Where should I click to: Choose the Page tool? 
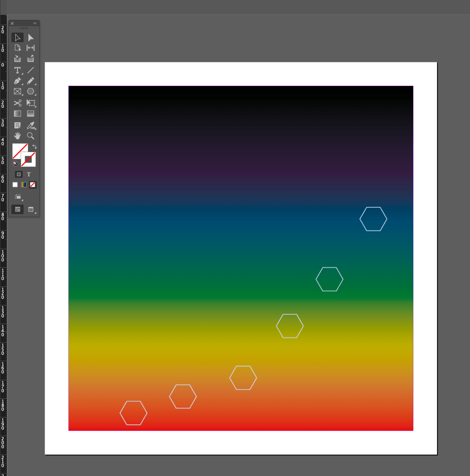click(x=18, y=48)
